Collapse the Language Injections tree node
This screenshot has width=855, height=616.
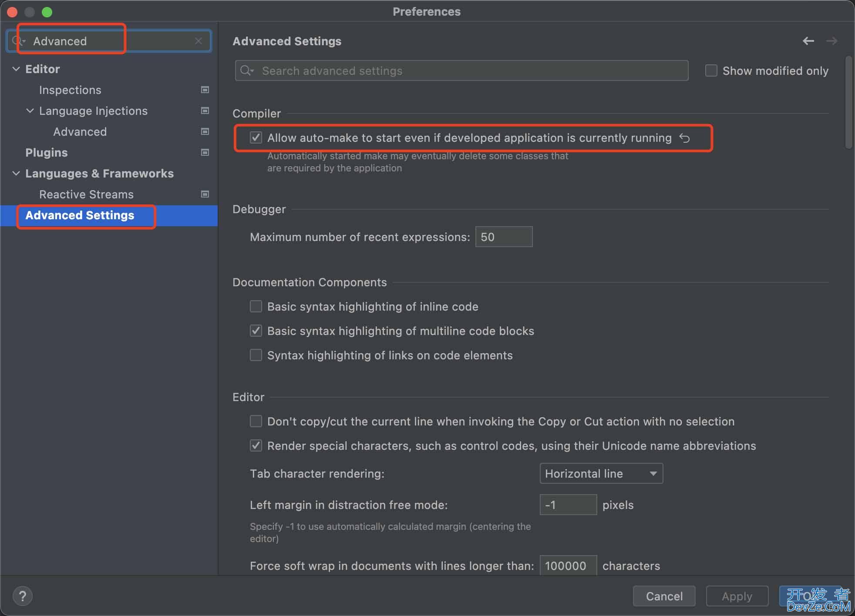[x=30, y=110]
